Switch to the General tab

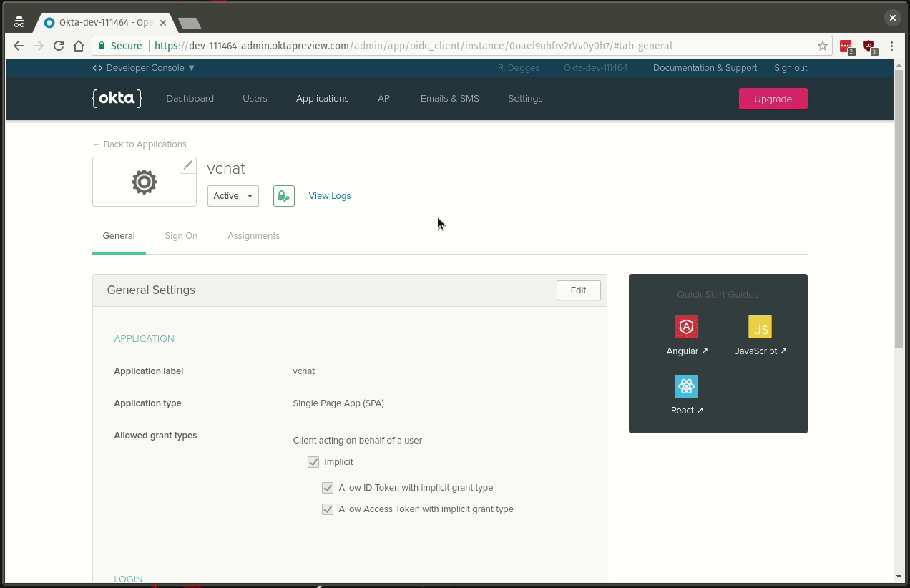click(x=119, y=236)
